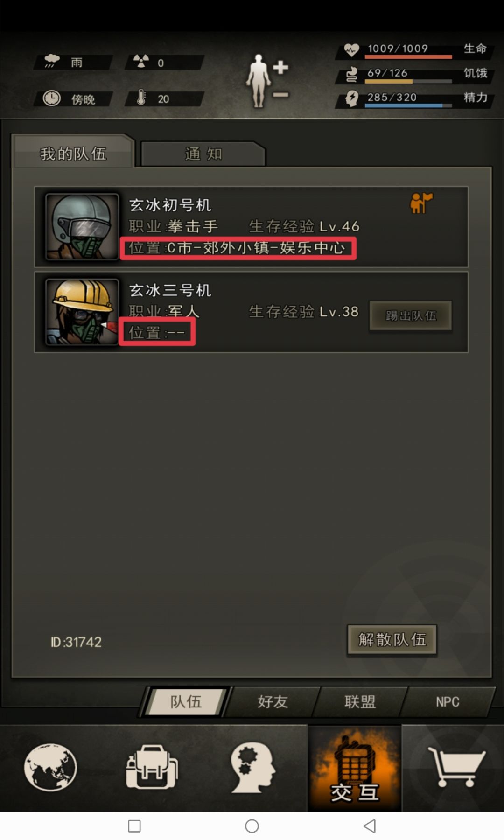This screenshot has height=840, width=504.
Task: Tap the thermometer temperature icon
Action: [x=141, y=98]
